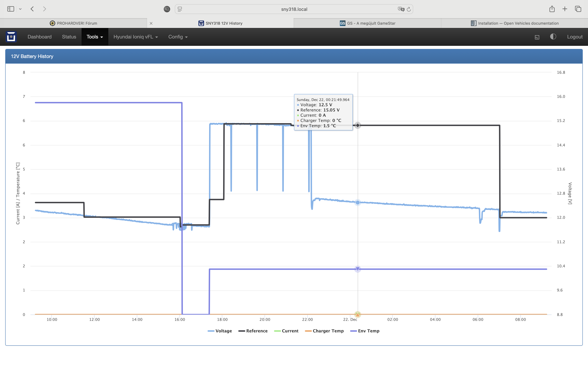The width and height of the screenshot is (588, 367).
Task: Click the Safari share icon
Action: click(552, 9)
